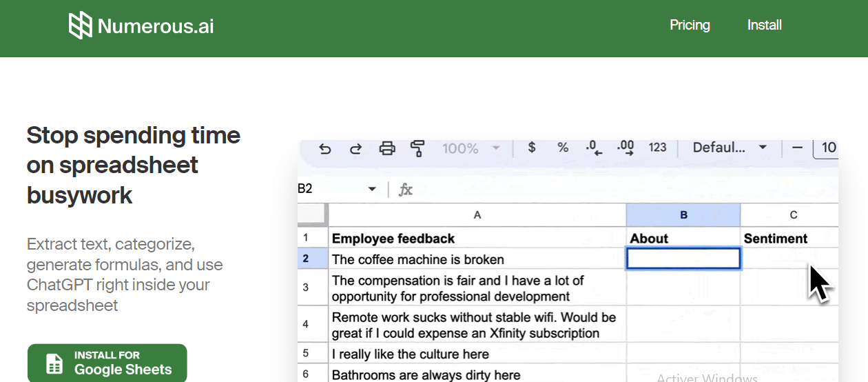Decrease font size with minus button
Screen dimensions: 868x382
tap(797, 148)
